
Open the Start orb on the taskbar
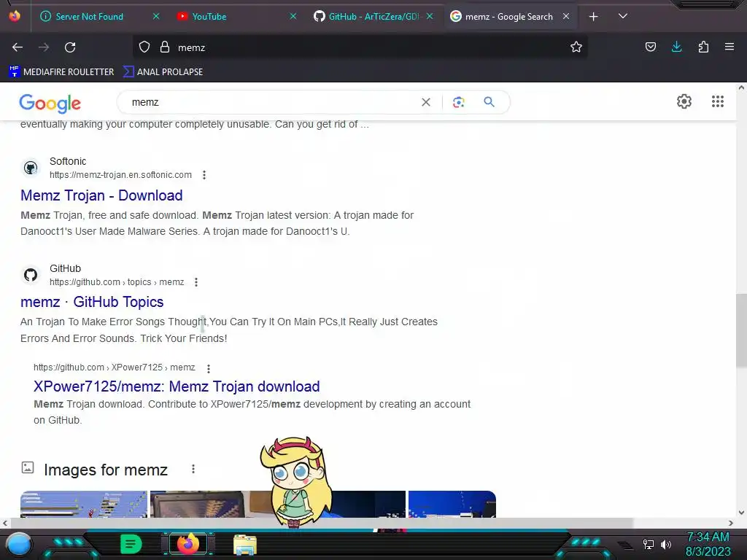19,544
